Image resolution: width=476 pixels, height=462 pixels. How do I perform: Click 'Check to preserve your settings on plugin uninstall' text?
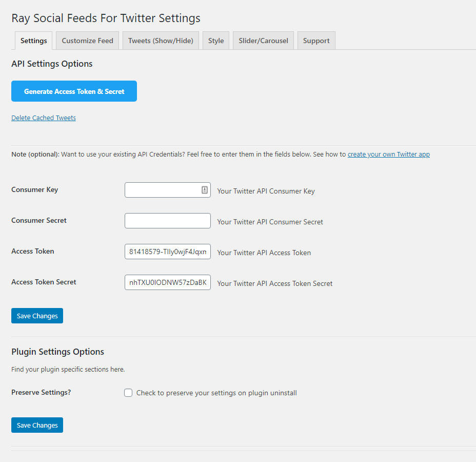[216, 393]
